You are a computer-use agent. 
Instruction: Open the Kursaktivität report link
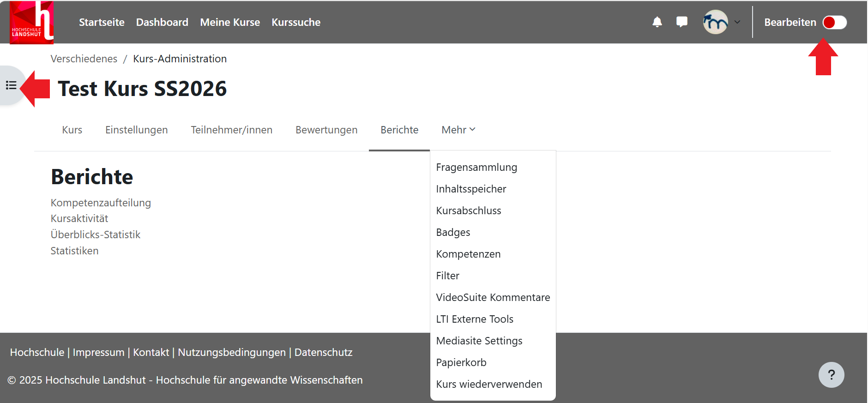(79, 218)
